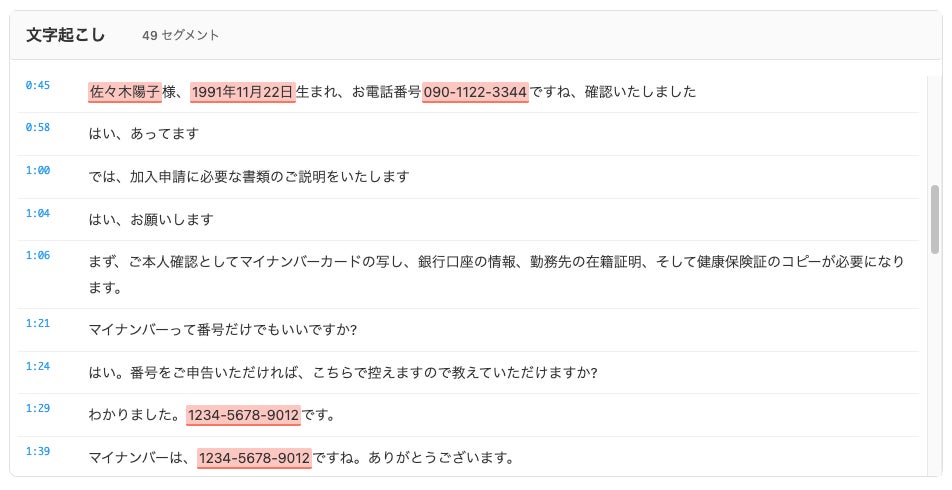Viewport: 952px width, 490px height.
Task: Select the segment about 加入申請に必要な書類
Action: click(249, 177)
